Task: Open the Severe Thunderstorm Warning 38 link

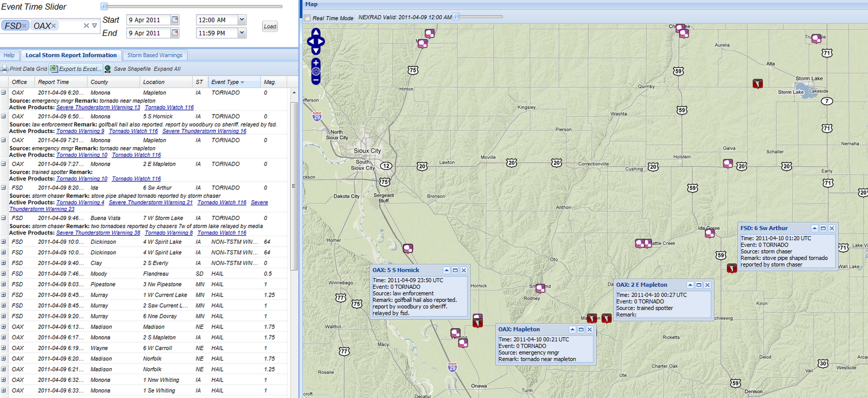Action: coord(98,232)
